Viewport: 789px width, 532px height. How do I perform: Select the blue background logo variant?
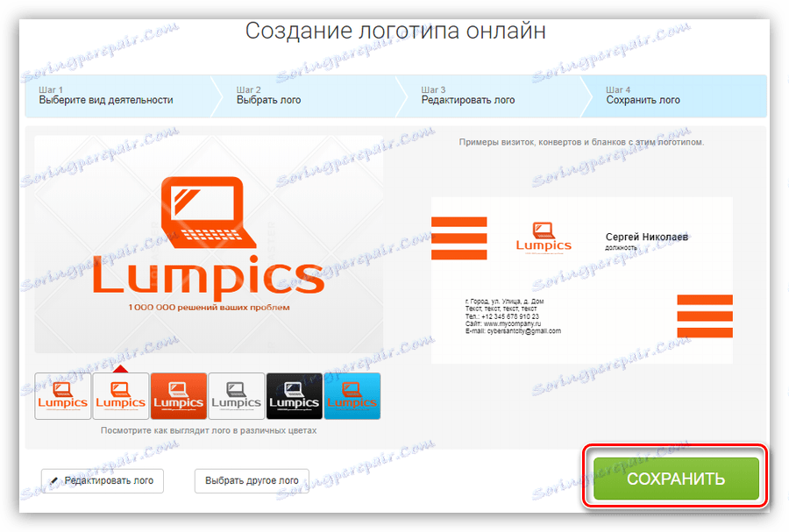tap(352, 396)
